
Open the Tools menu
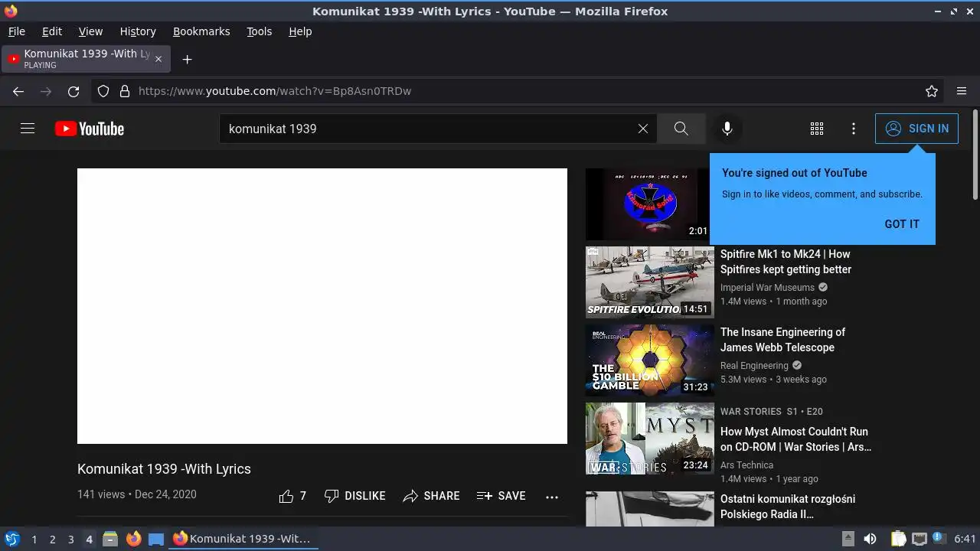260,31
